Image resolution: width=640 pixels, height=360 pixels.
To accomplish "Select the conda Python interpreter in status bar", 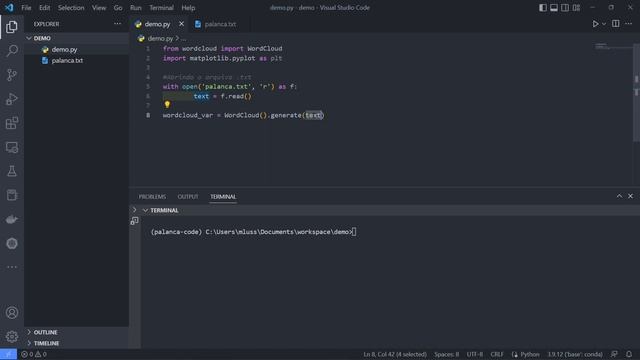I will (575, 354).
